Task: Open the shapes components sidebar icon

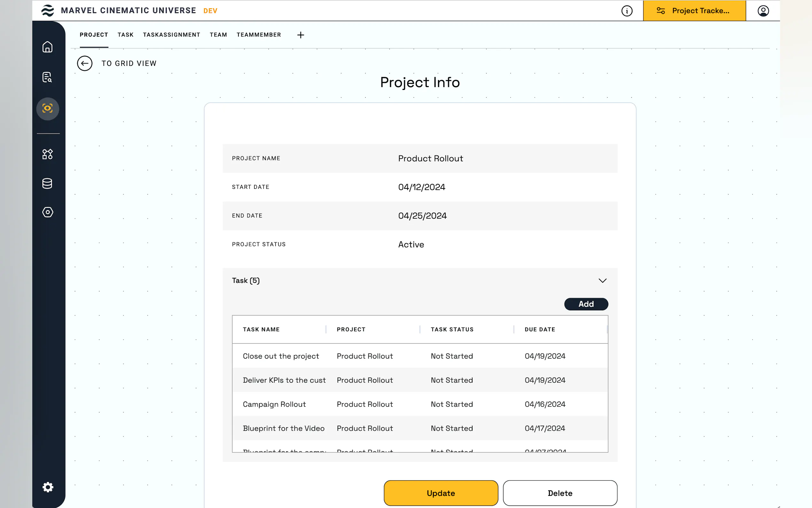Action: click(x=47, y=154)
